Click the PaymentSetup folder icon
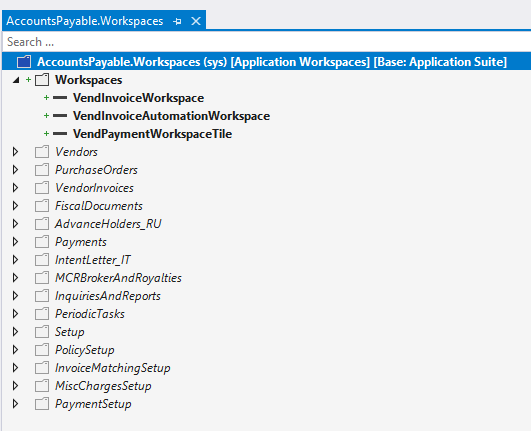531x431 pixels. pyautogui.click(x=42, y=404)
